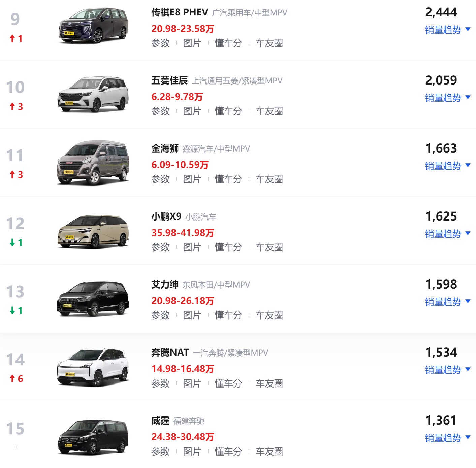Expand 销量趋势 dropdown for 五菱佳辰
Screen dimensions: 476x468
pos(447,98)
